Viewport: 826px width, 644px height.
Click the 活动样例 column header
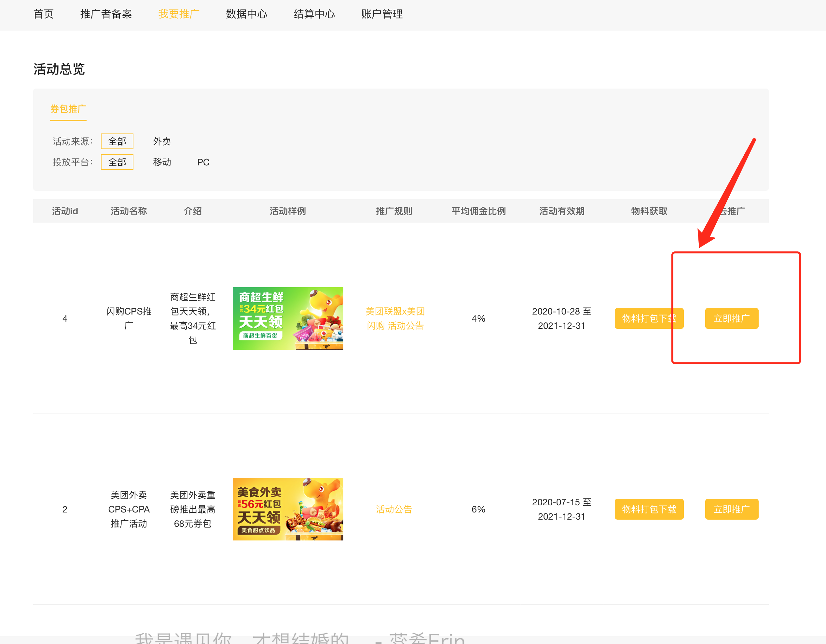click(x=288, y=211)
